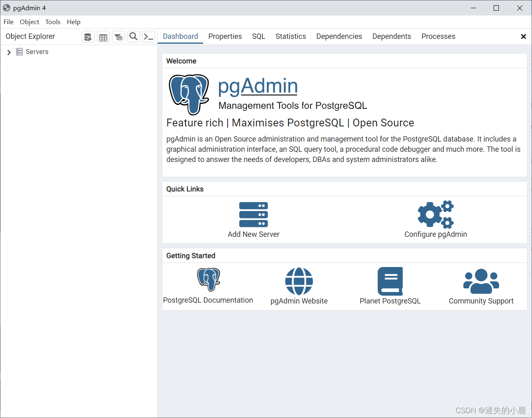
Task: Open the Help menu
Action: pos(74,22)
